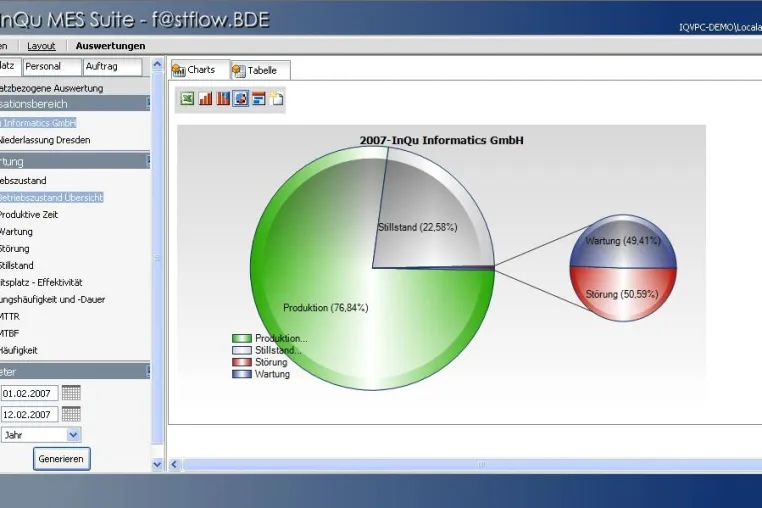Image resolution: width=762 pixels, height=508 pixels.
Task: Open calendar picker beside 12.02.2007
Action: point(71,414)
